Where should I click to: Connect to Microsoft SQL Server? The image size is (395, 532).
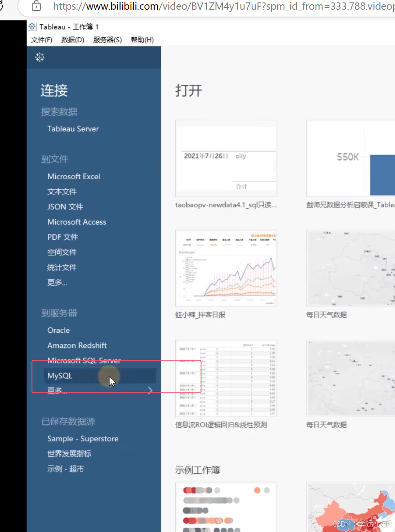click(84, 360)
